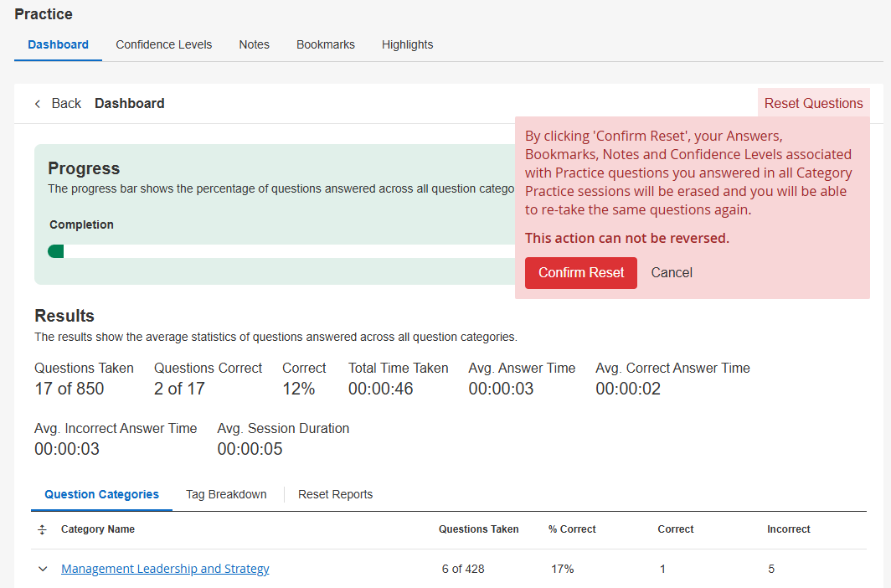This screenshot has height=588, width=891.
Task: Select the top Dashboard tab
Action: point(58,44)
